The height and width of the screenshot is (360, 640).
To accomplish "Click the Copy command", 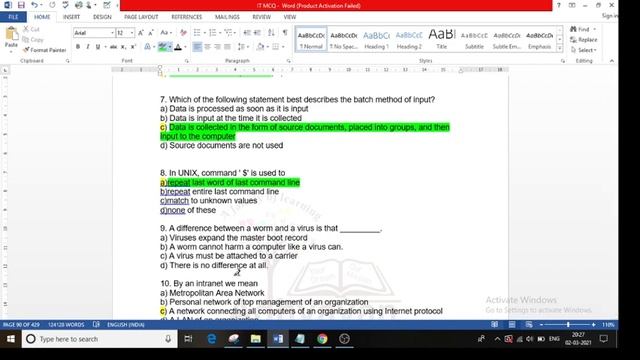I will pyautogui.click(x=33, y=40).
